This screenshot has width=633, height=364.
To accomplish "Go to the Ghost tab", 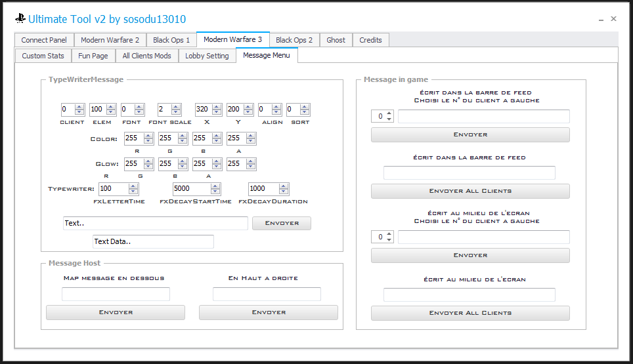I will (336, 40).
